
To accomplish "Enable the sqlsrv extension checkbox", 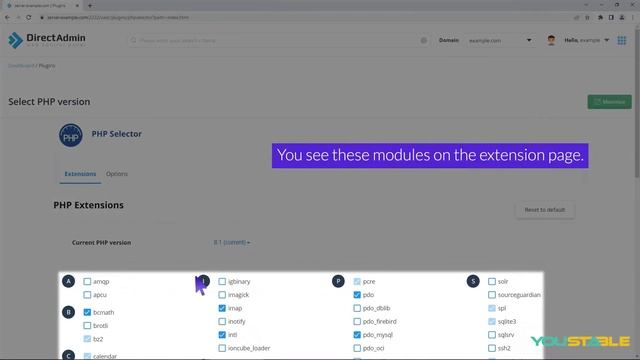I will coord(492,335).
